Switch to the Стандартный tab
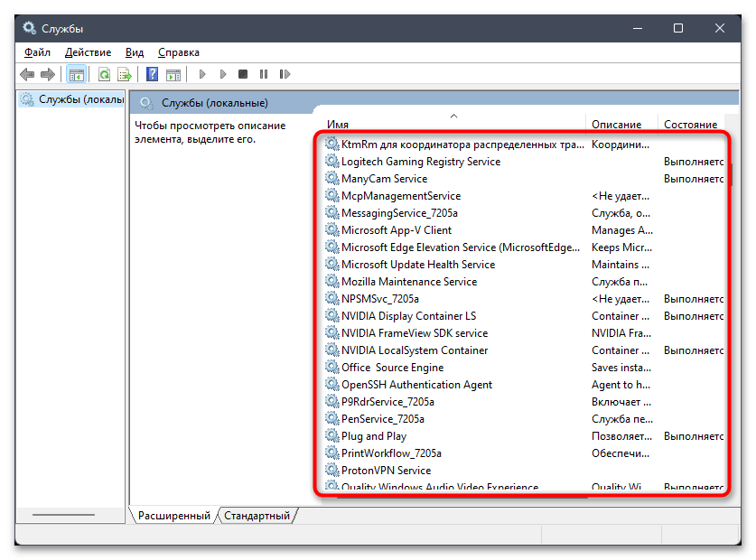The width and height of the screenshot is (756, 560). tap(257, 516)
